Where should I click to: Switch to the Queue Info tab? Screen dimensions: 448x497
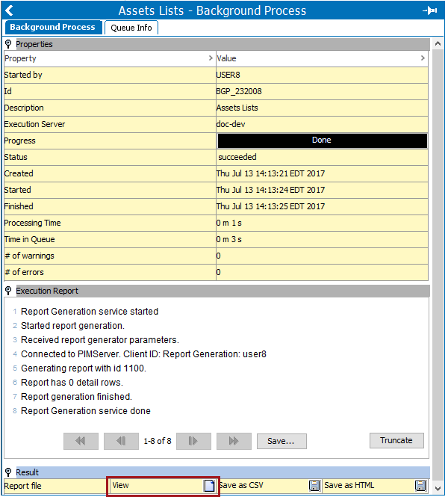click(131, 28)
